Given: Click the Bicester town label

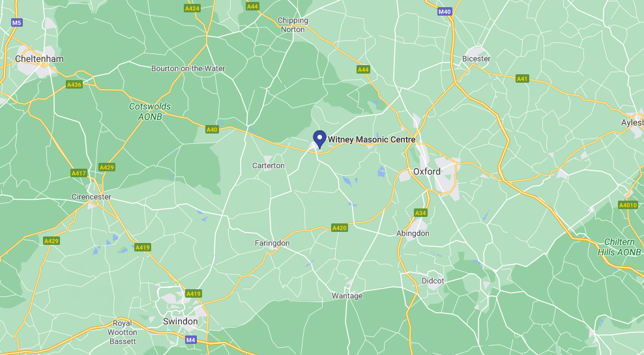Looking at the screenshot, I should coord(476,59).
